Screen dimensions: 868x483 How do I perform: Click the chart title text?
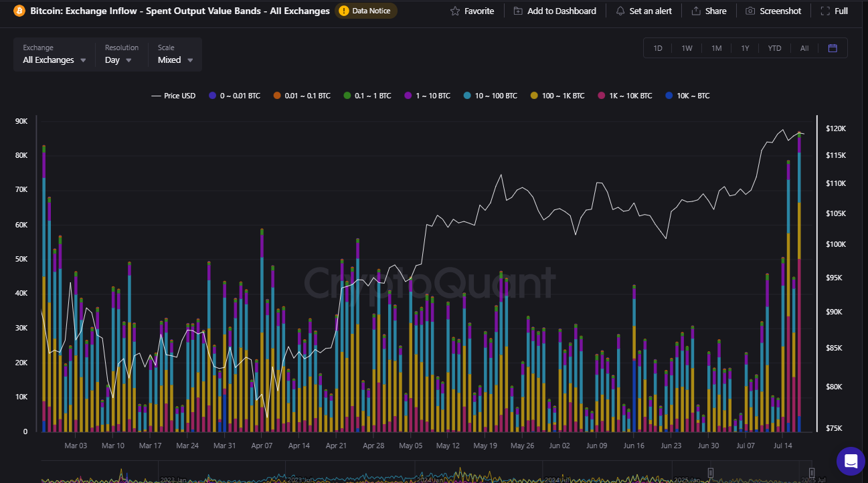(180, 11)
